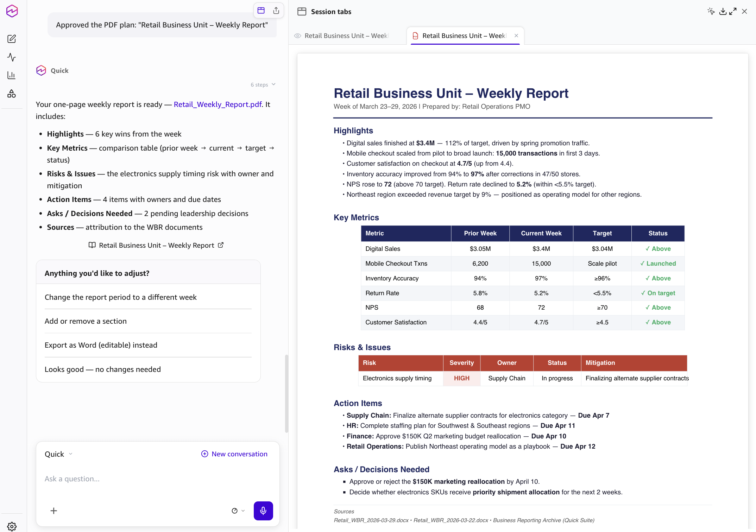
Task: Click the Session tabs header icon
Action: [x=302, y=12]
